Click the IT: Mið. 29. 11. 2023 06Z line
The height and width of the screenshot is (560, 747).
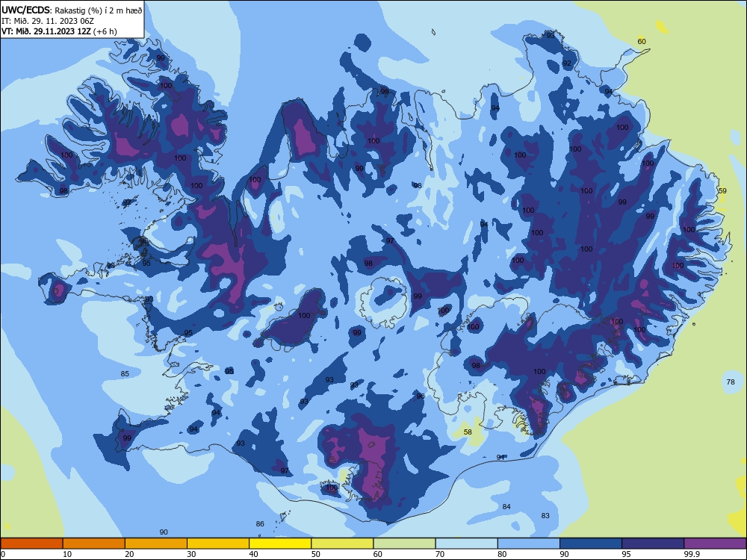[48, 21]
